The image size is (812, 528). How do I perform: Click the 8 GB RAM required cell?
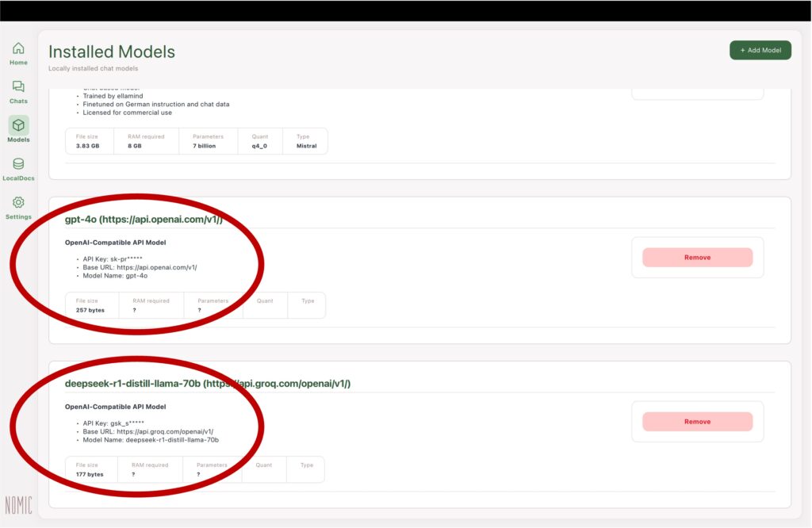click(x=147, y=141)
